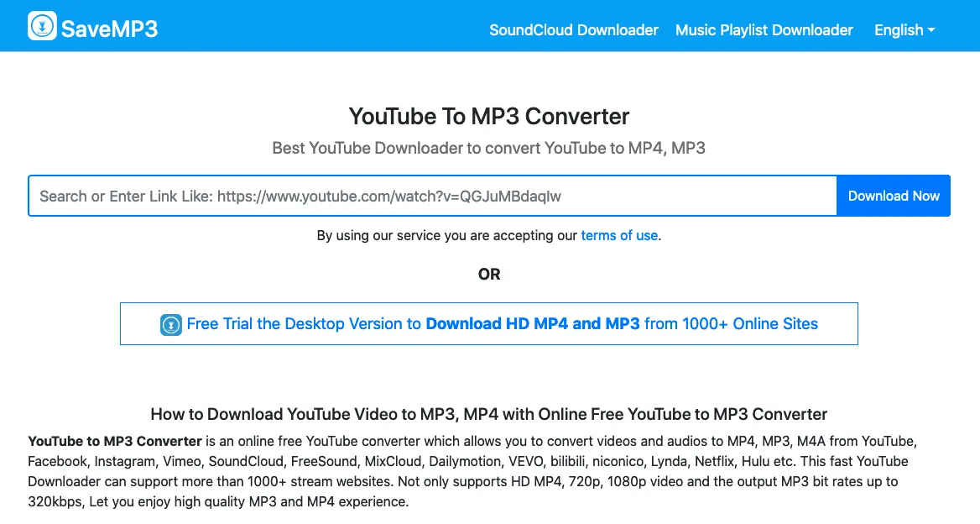Open the SoundCloud Downloader page
980x524 pixels.
point(574,30)
